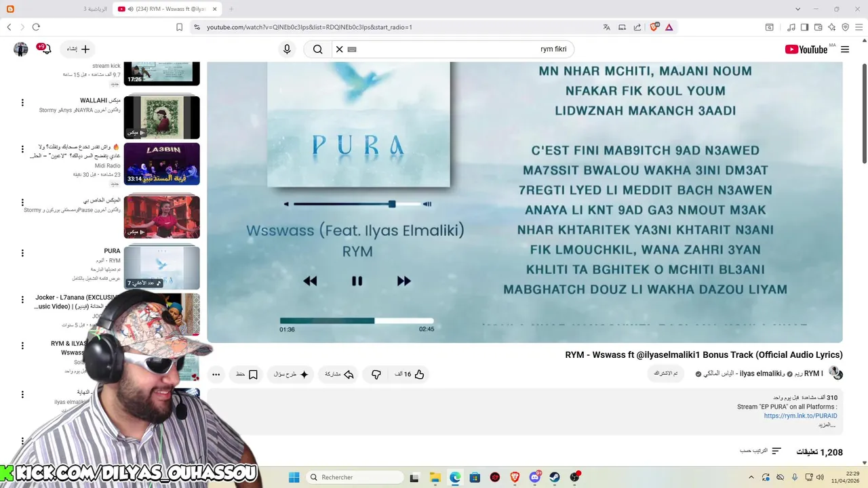This screenshot has height=488, width=868.
Task: Show hidden system tray icons
Action: click(x=750, y=477)
